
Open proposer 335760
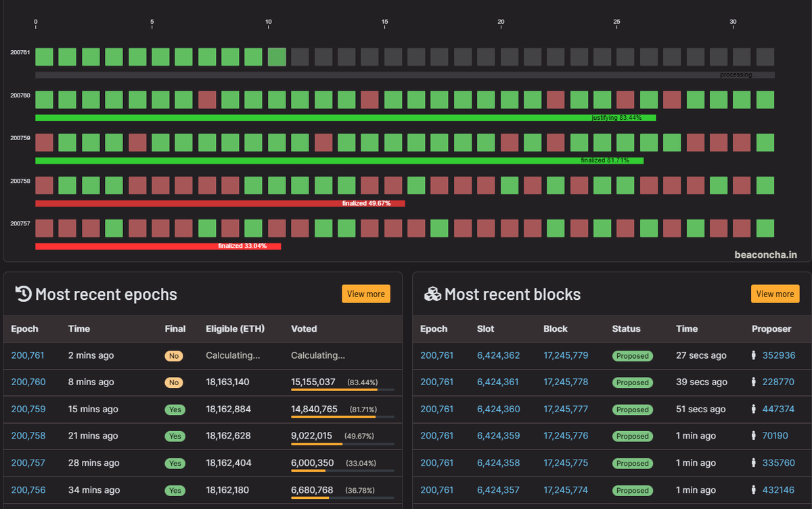tap(779, 463)
